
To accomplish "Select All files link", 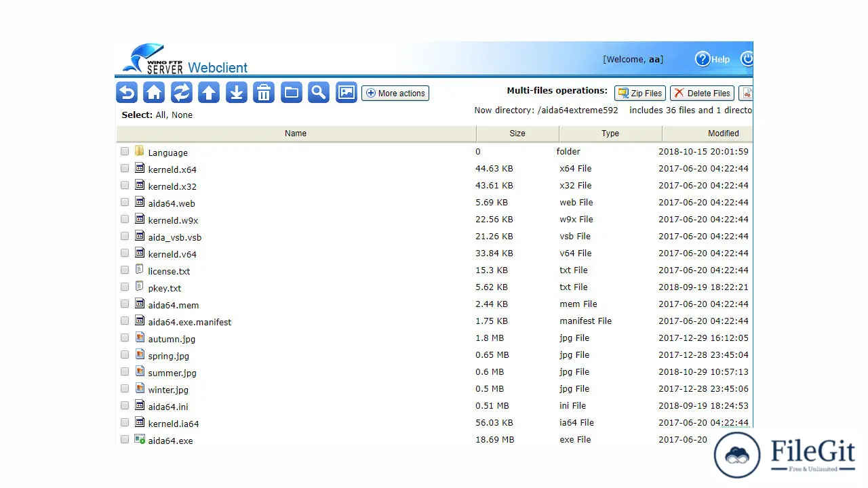I will (x=161, y=115).
